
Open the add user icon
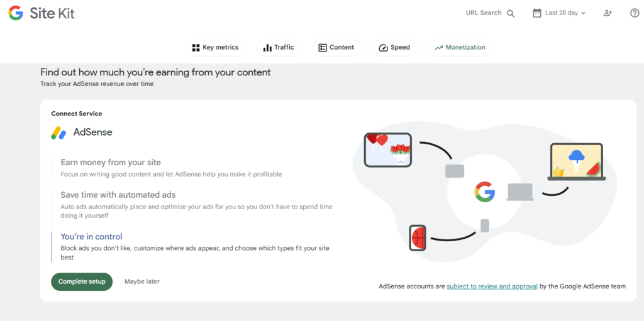point(608,13)
